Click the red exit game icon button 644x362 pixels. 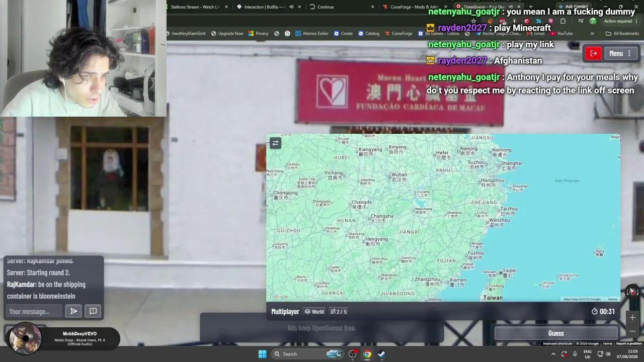(594, 53)
